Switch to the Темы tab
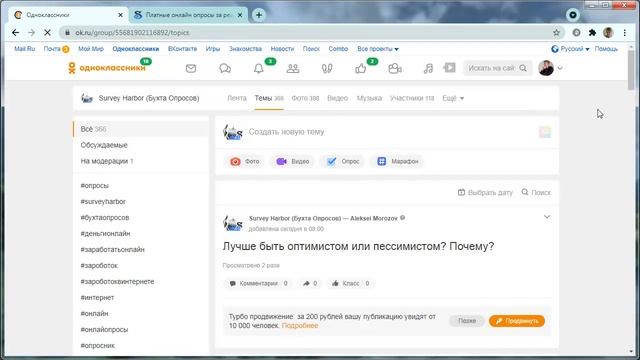Viewport: 640px width, 360px height. 269,98
